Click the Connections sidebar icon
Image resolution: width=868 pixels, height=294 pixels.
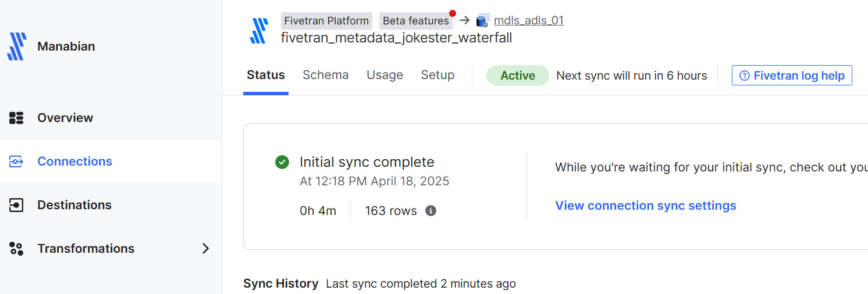(16, 162)
